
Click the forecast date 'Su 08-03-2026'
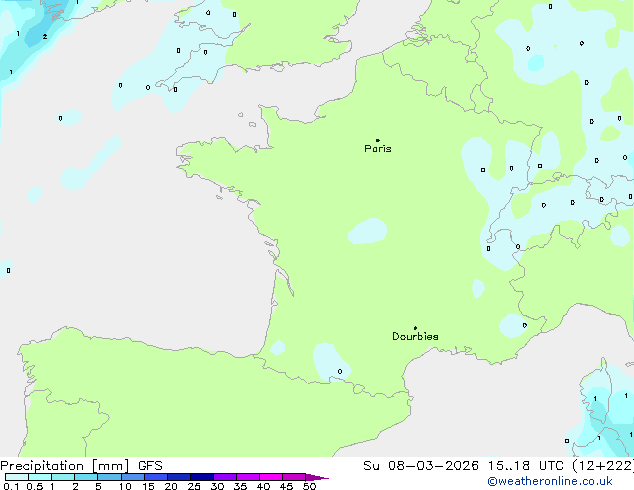click(421, 466)
